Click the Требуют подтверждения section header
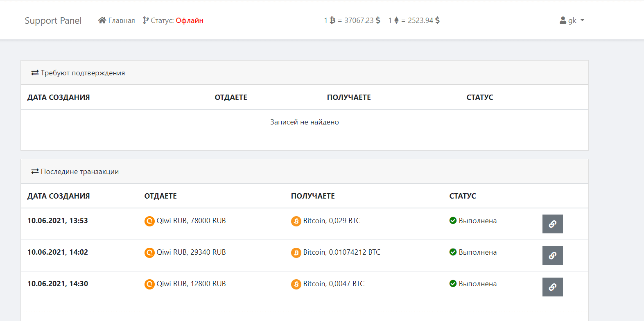The width and height of the screenshot is (644, 321). tap(82, 73)
